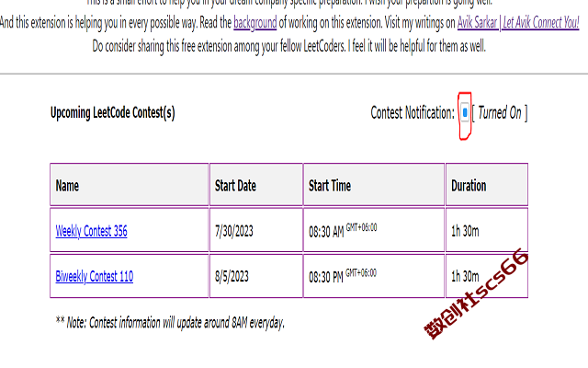Click the 'Start Date' column header
588x368 pixels.
point(256,185)
